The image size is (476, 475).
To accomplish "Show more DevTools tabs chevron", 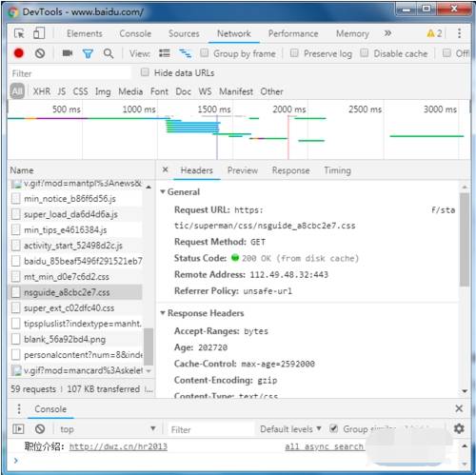I will 387,33.
